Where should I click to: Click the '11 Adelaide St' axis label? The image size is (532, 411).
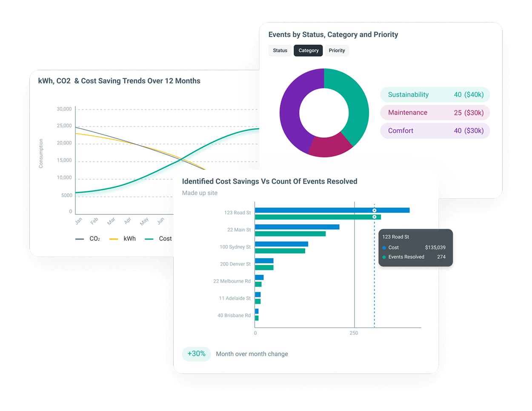click(x=235, y=298)
